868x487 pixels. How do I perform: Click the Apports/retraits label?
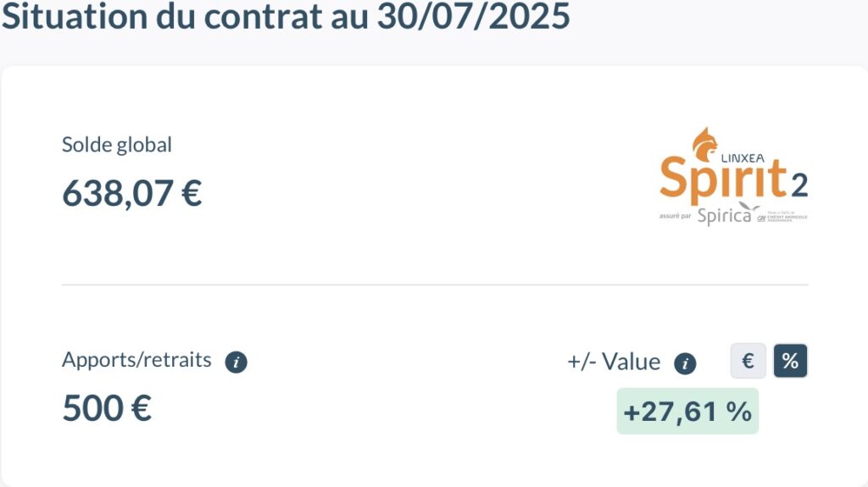136,360
